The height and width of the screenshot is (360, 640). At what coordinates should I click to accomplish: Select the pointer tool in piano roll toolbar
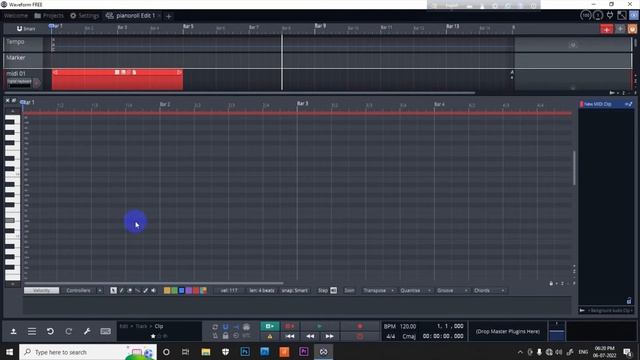click(x=113, y=291)
